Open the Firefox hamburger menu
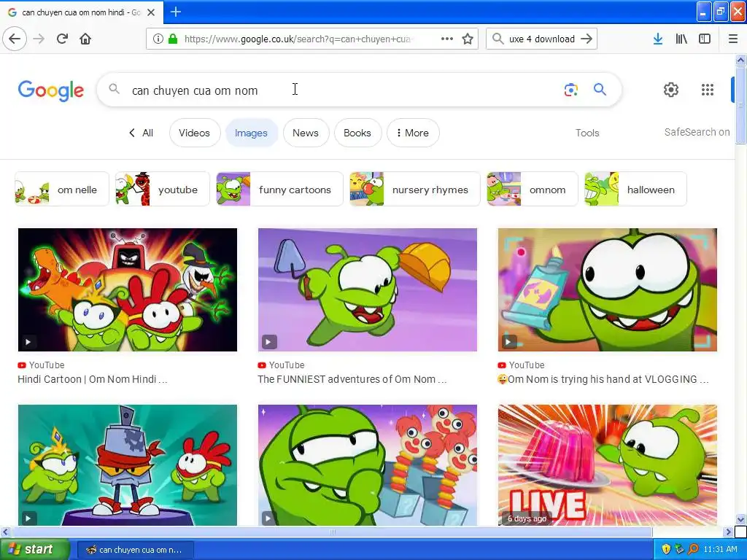Screen dimensions: 747x560 (x=733, y=39)
